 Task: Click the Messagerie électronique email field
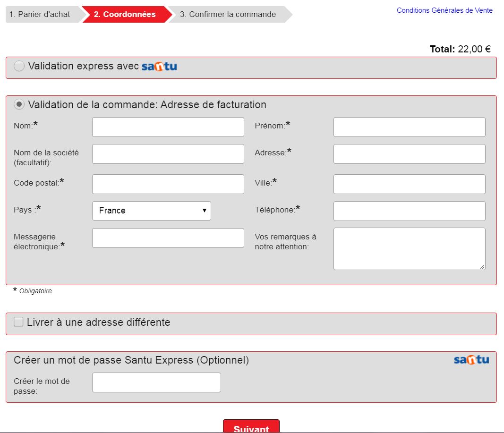pyautogui.click(x=168, y=238)
